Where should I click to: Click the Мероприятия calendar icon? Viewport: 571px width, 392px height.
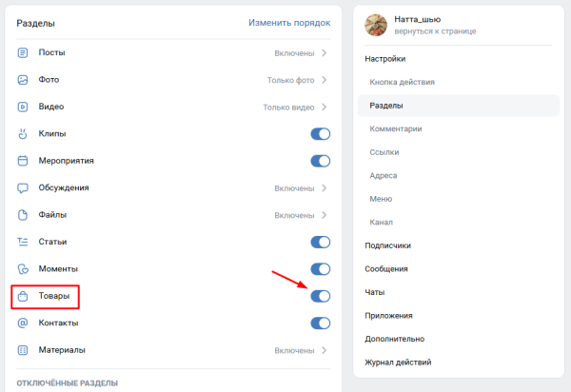[x=23, y=161]
